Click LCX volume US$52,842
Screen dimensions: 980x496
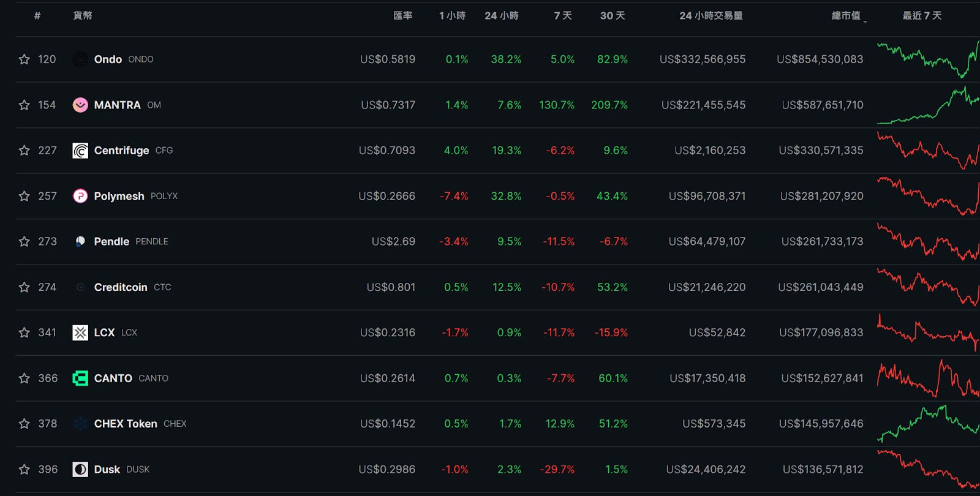717,333
